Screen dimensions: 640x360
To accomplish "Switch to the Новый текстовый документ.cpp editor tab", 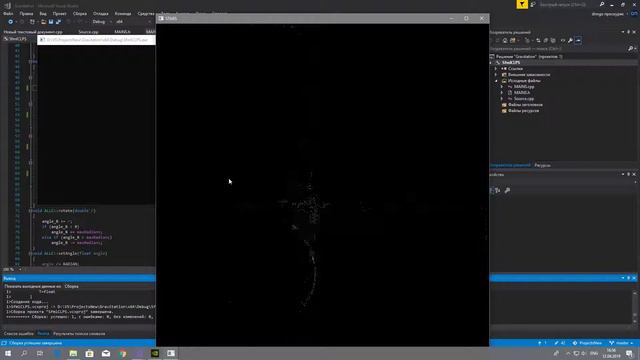I will (x=33, y=31).
